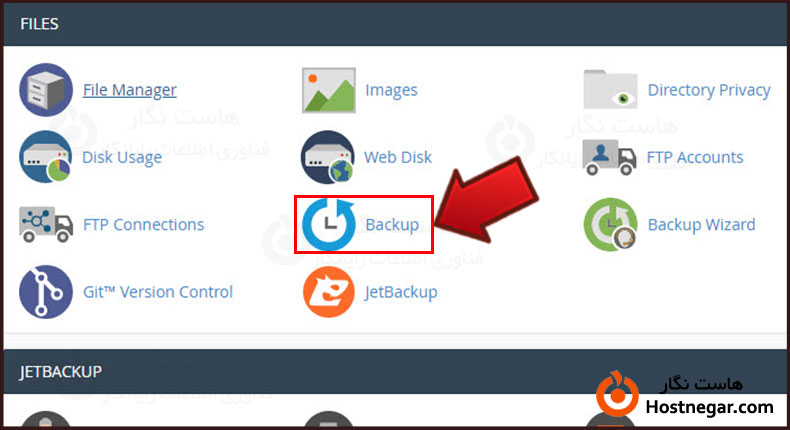Image resolution: width=790 pixels, height=430 pixels.
Task: Open the Directory Privacy link
Action: click(709, 90)
